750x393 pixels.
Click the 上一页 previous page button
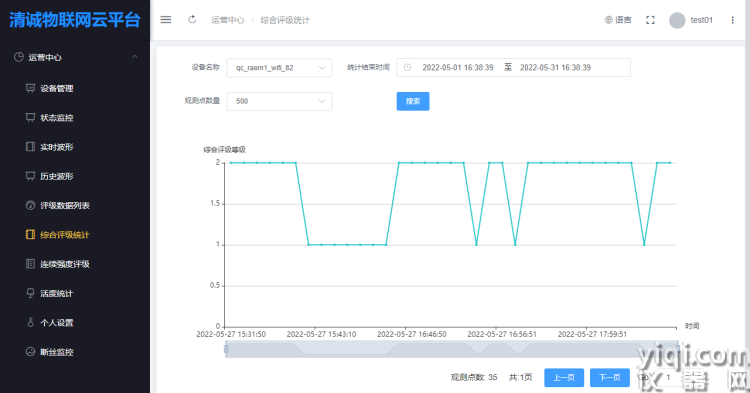[x=564, y=378]
